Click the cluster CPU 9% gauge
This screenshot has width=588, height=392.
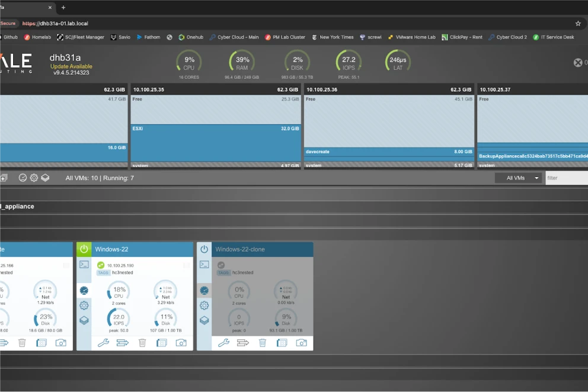coord(189,62)
